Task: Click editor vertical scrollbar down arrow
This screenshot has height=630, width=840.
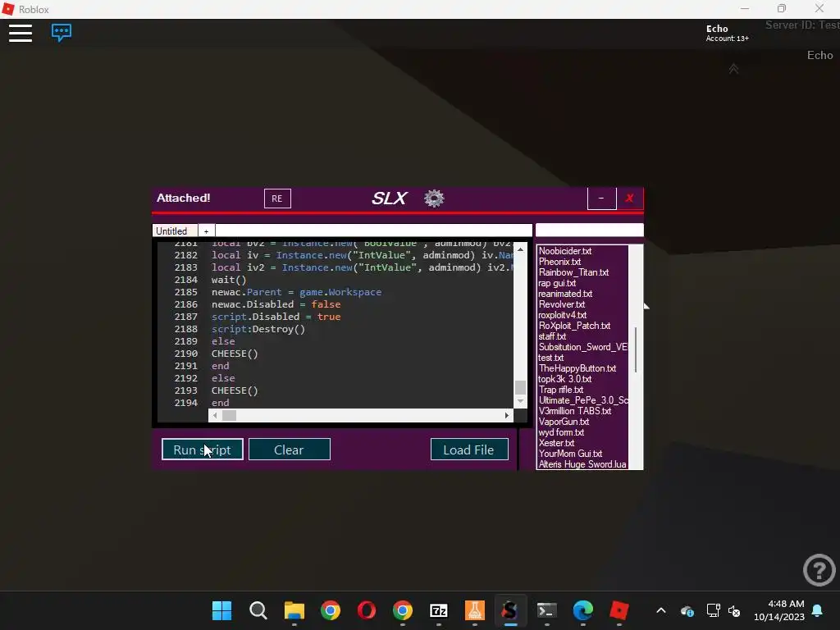Action: (520, 401)
